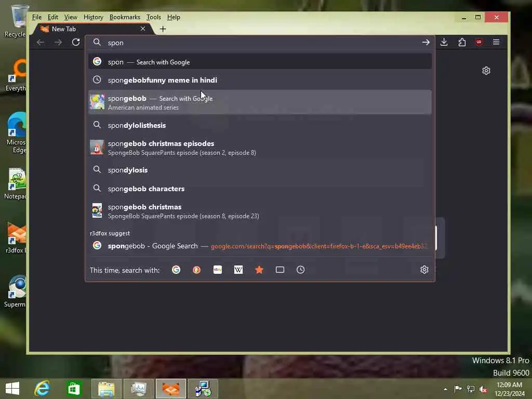Image resolution: width=532 pixels, height=399 pixels.
Task: Open the File menu
Action: tap(37, 17)
